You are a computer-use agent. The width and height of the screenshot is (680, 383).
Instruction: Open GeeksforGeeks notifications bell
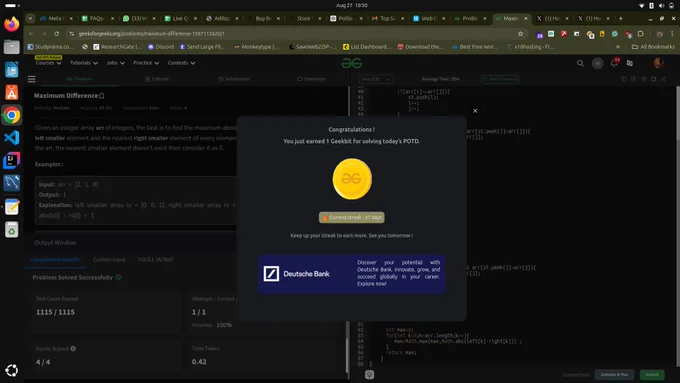[614, 63]
